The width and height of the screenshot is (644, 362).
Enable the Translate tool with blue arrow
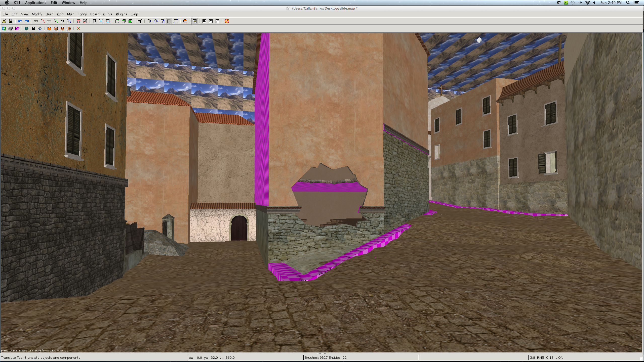pos(149,21)
